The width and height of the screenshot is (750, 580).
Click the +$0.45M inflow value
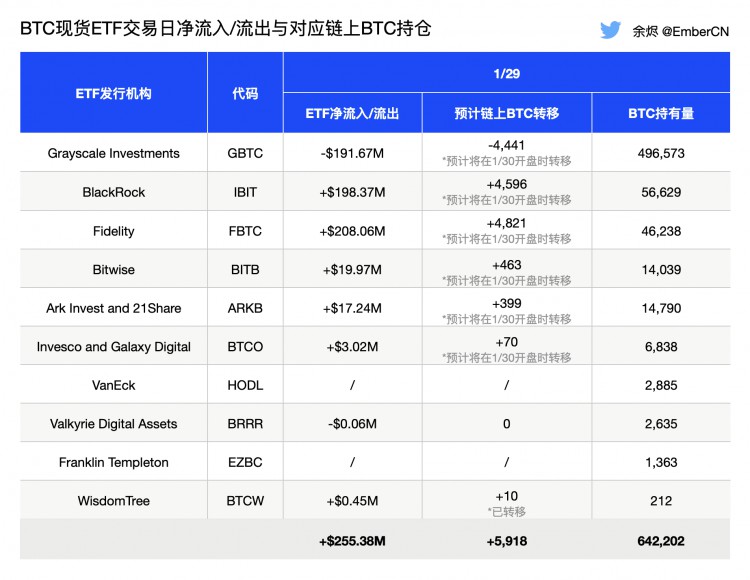(353, 501)
